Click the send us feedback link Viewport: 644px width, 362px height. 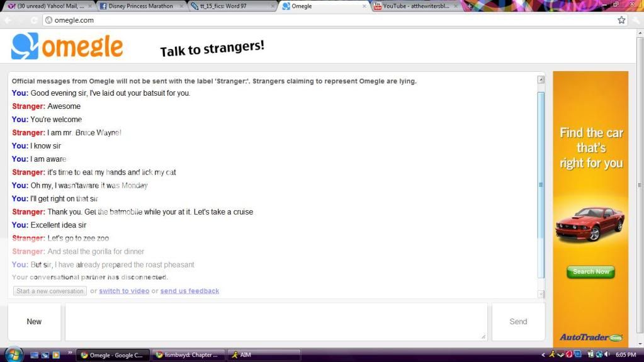tap(189, 291)
